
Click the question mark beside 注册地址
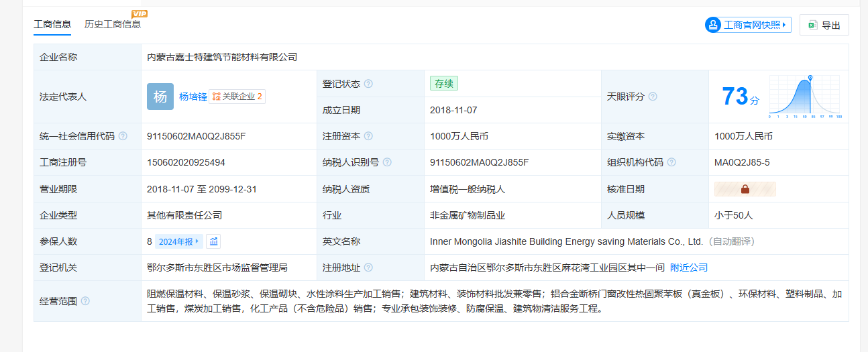(x=368, y=268)
